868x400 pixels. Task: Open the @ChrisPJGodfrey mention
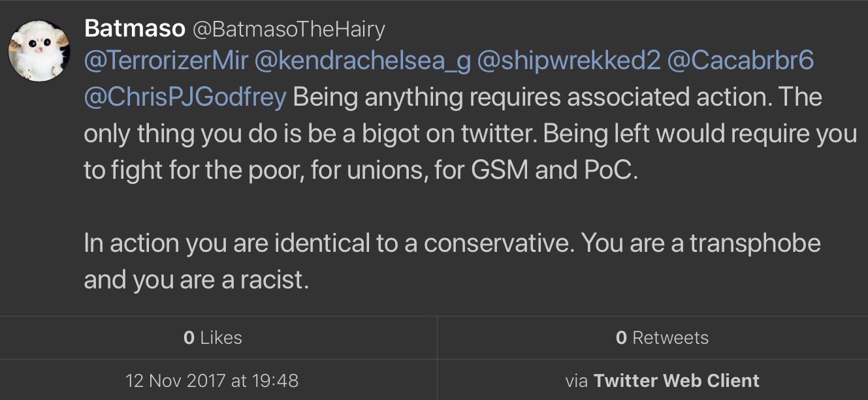pyautogui.click(x=185, y=97)
